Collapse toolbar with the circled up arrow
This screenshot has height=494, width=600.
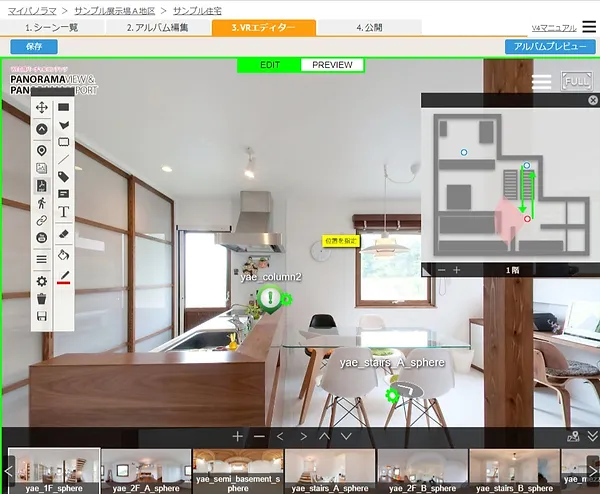[x=42, y=129]
